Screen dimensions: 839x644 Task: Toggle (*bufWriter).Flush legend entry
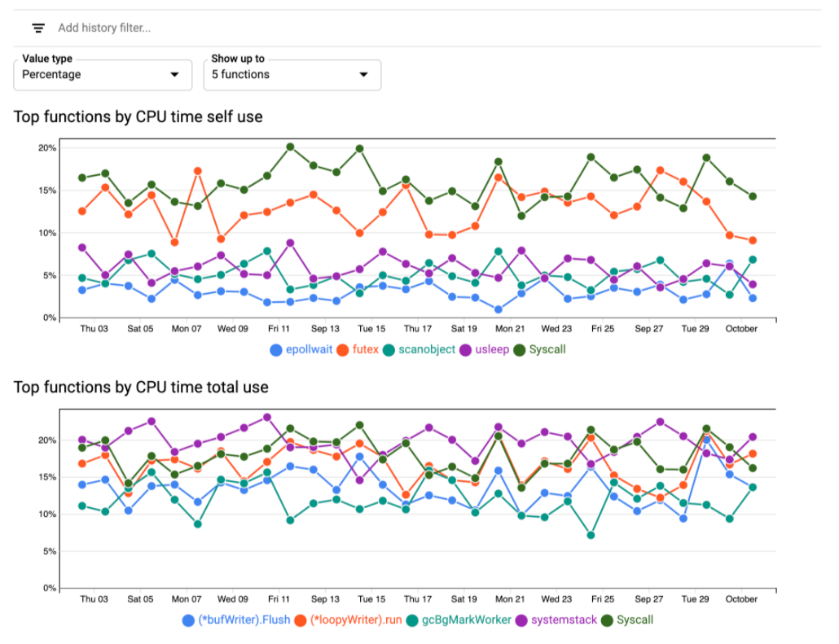[236, 620]
